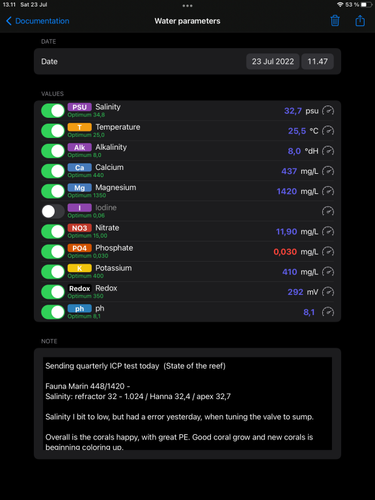Image resolution: width=375 pixels, height=500 pixels.
Task: Tap the gauge icon beside Phosphate
Action: tap(328, 252)
